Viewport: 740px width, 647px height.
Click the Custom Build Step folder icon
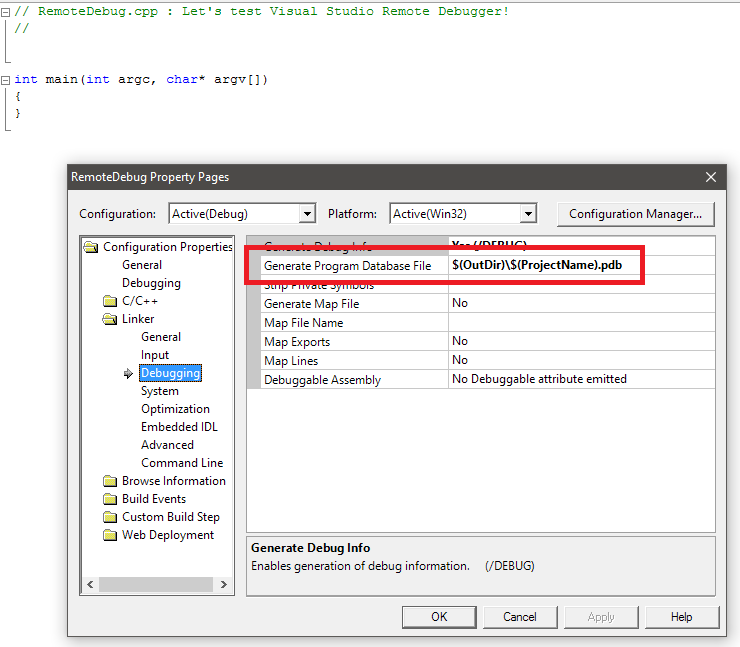pos(110,517)
